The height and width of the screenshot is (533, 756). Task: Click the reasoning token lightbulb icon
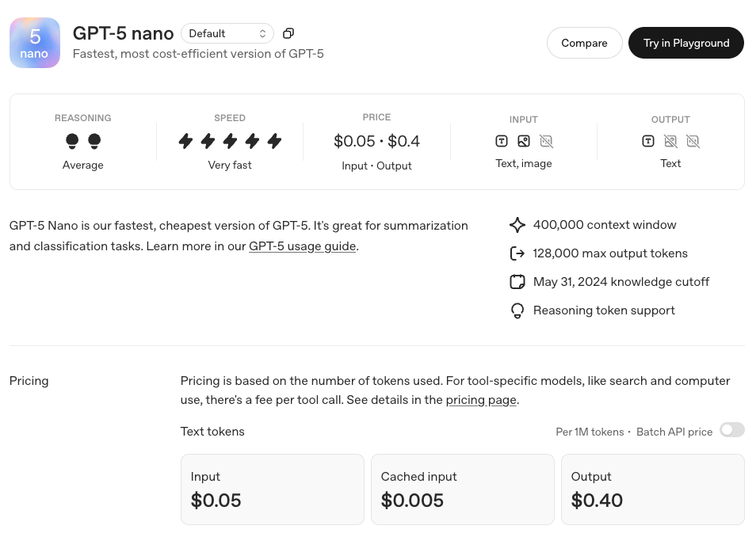517,310
